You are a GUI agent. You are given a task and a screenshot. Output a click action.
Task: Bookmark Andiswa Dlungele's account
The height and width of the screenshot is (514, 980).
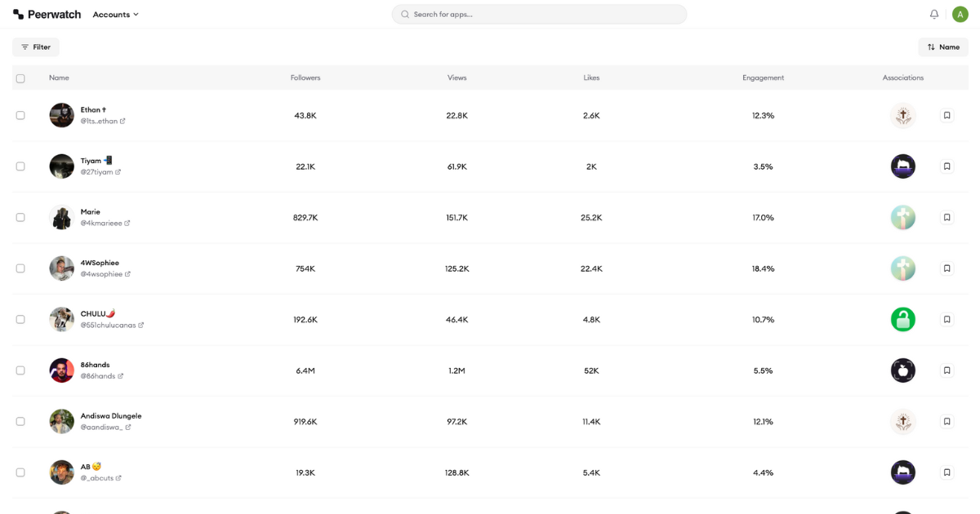pos(947,421)
